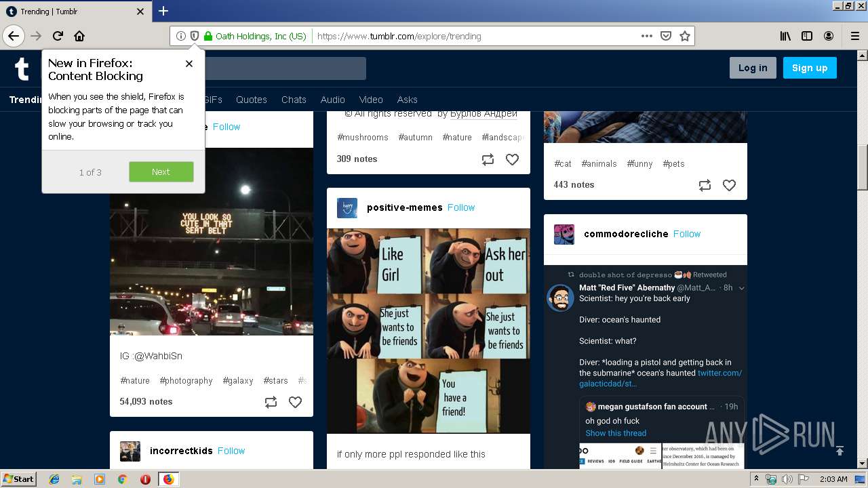Launch Internet Explorer from taskbar
The image size is (868, 488).
point(54,479)
